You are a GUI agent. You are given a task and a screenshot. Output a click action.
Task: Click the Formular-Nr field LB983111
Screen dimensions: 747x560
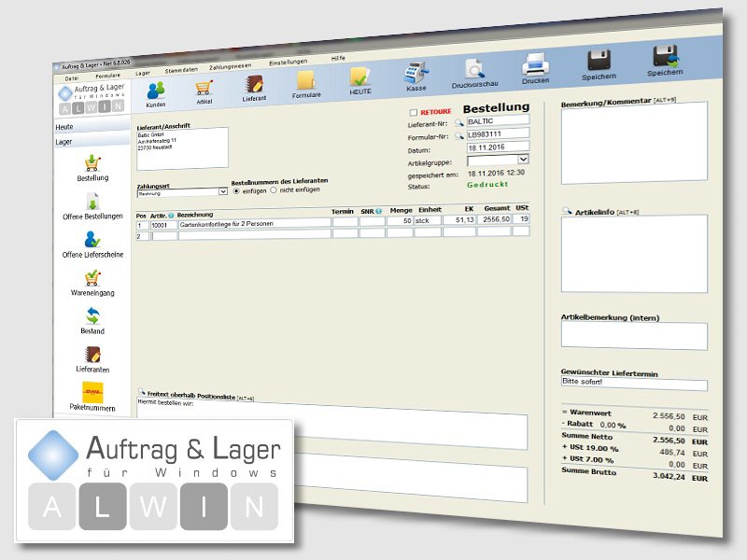click(x=498, y=134)
